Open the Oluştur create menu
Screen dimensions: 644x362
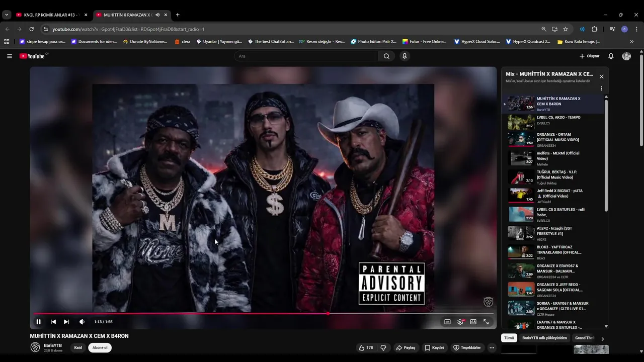click(589, 56)
